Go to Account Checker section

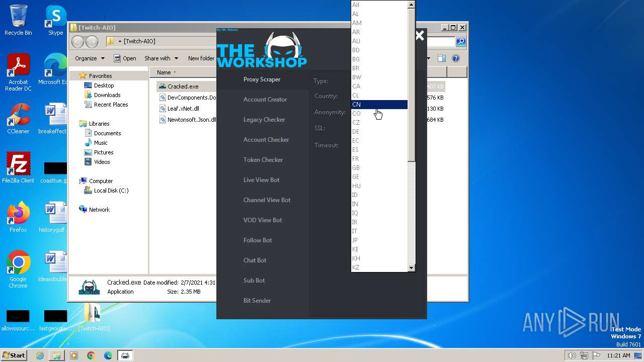(x=262, y=140)
